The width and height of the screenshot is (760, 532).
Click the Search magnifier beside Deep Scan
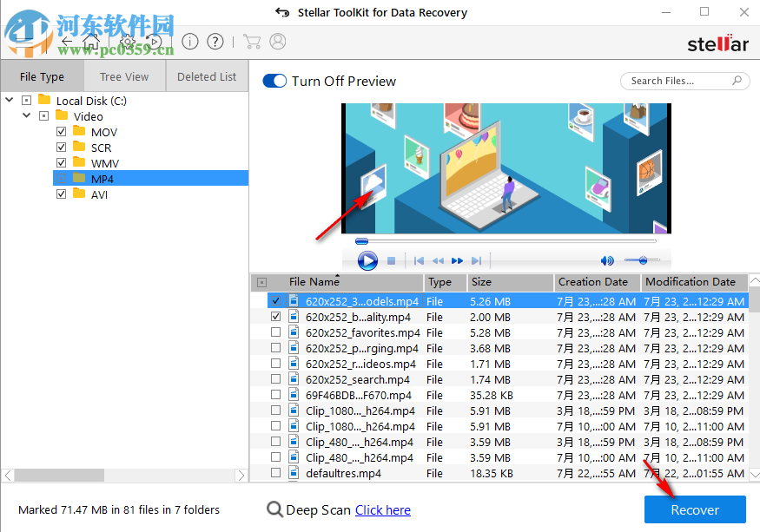tap(274, 509)
